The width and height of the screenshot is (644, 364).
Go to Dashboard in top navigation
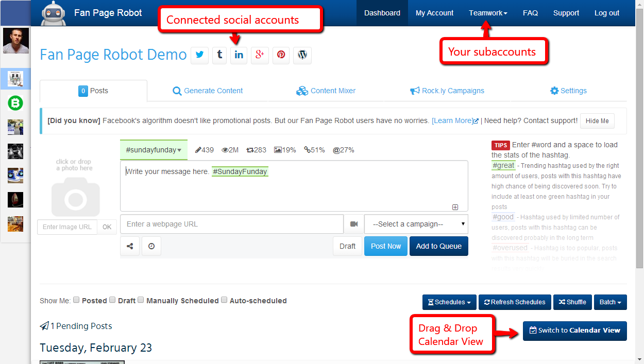(382, 13)
